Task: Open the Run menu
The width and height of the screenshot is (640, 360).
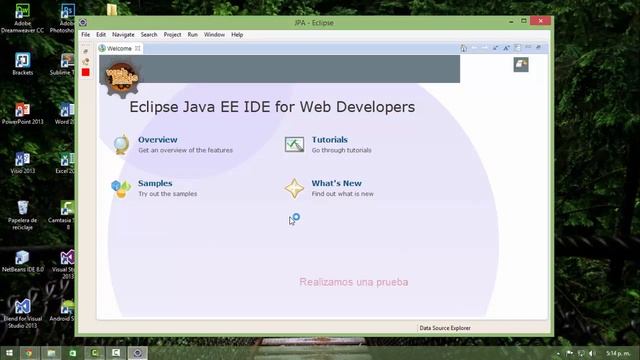Action: 193,35
